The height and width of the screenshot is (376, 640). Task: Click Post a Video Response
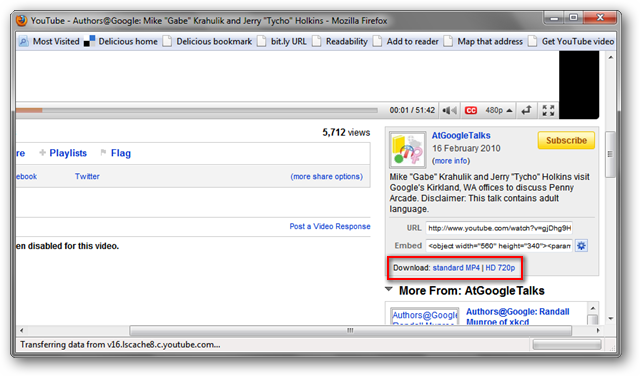click(330, 226)
